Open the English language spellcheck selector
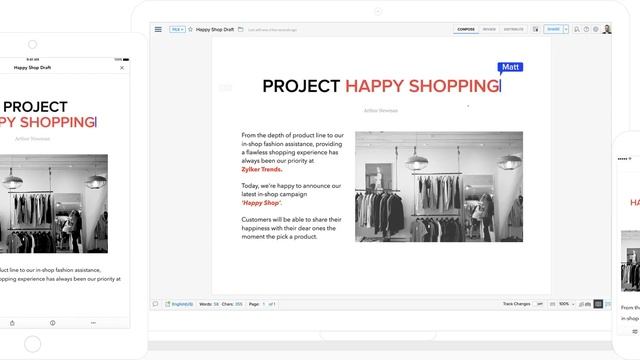The height and width of the screenshot is (360, 640). 179,304
